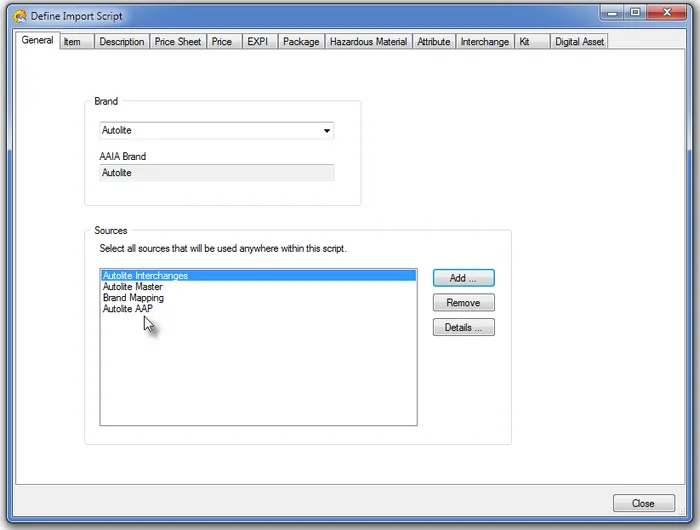700x530 pixels.
Task: Switch to the Package tab
Action: point(300,42)
